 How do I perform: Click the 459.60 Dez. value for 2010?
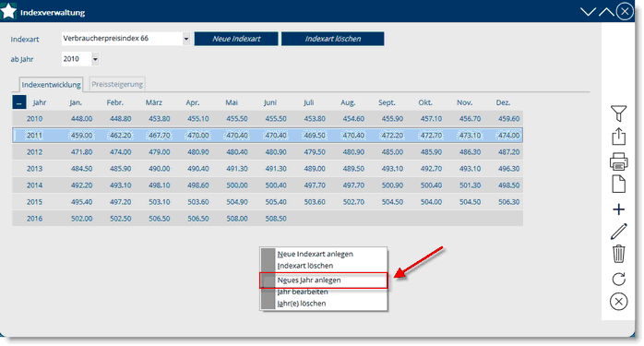coord(509,119)
